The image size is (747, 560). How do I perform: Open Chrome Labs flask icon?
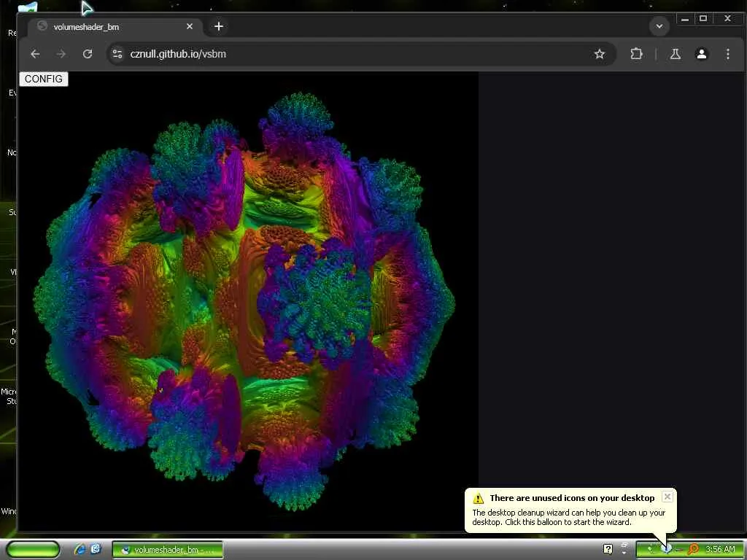(675, 54)
